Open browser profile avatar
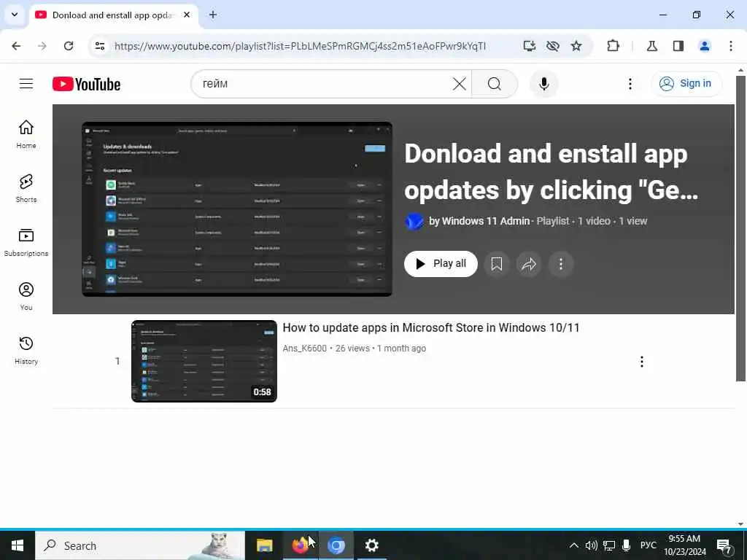Viewport: 747px width, 560px height. pyautogui.click(x=704, y=46)
